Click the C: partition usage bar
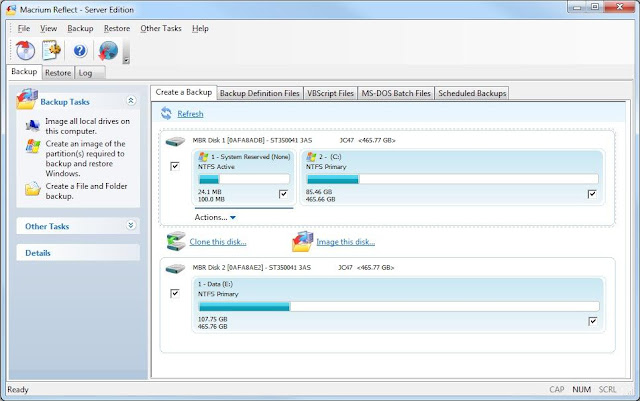The height and width of the screenshot is (401, 640). click(452, 179)
